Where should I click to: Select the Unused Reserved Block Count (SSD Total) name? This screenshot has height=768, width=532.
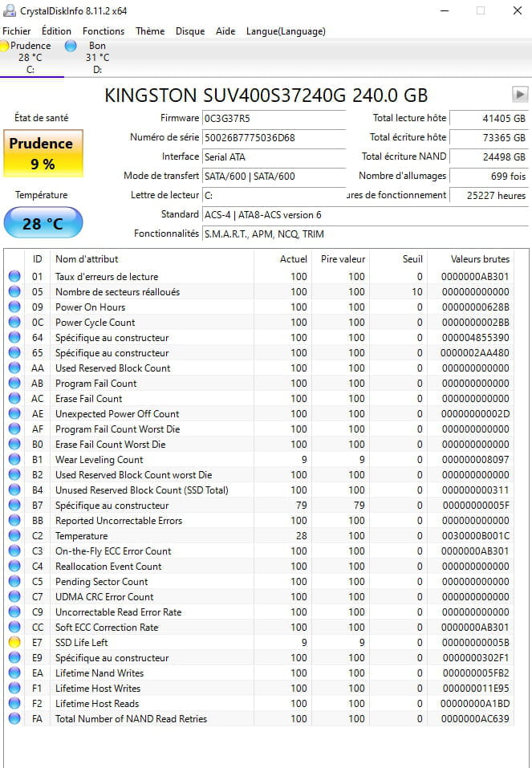[141, 490]
